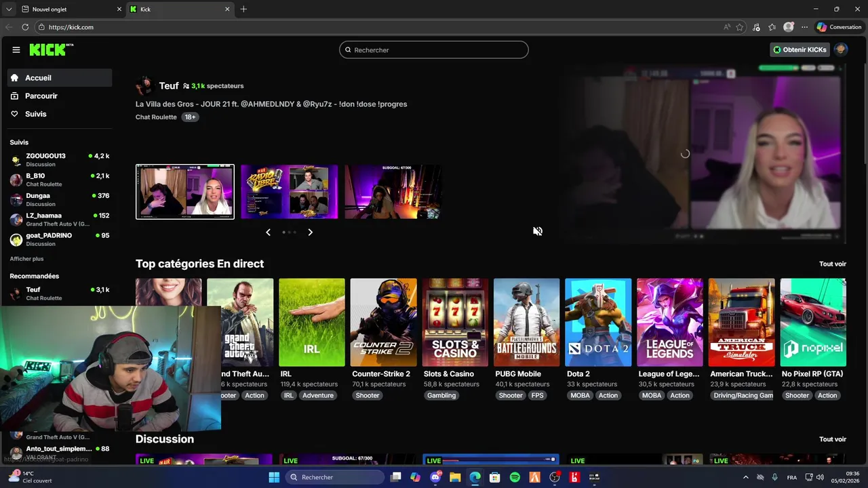The image size is (868, 488).
Task: Open followed channel B_B10
Action: [60, 180]
